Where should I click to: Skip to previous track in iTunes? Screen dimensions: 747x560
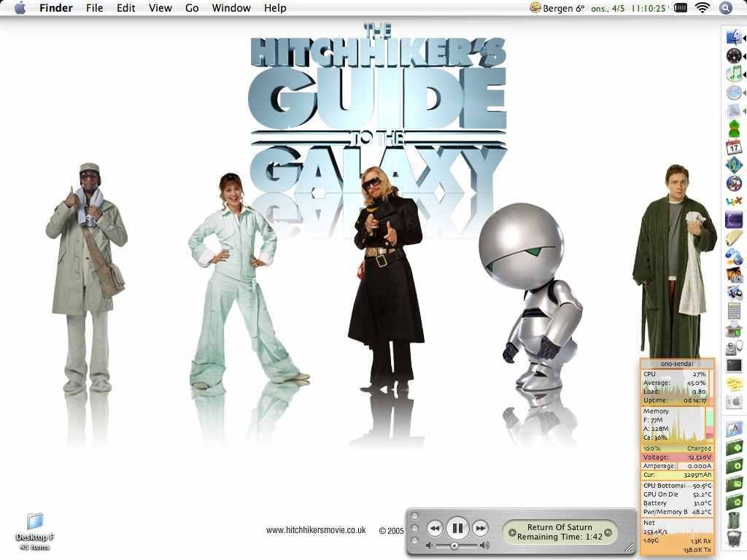click(435, 528)
